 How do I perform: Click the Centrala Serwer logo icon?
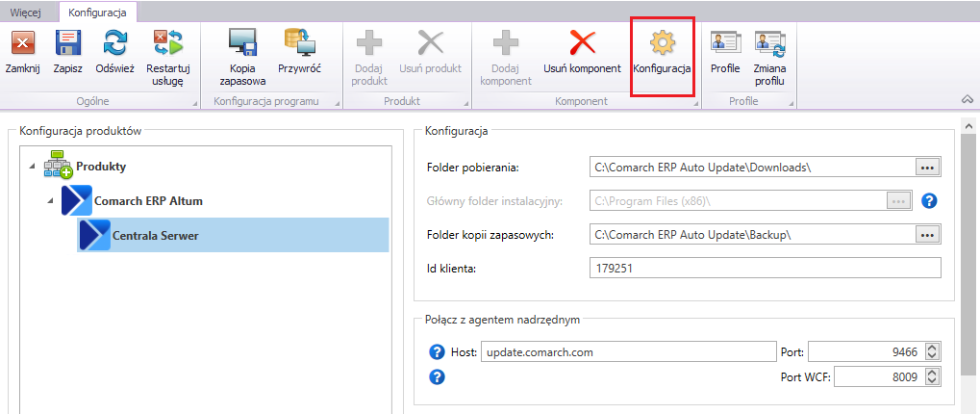point(95,235)
